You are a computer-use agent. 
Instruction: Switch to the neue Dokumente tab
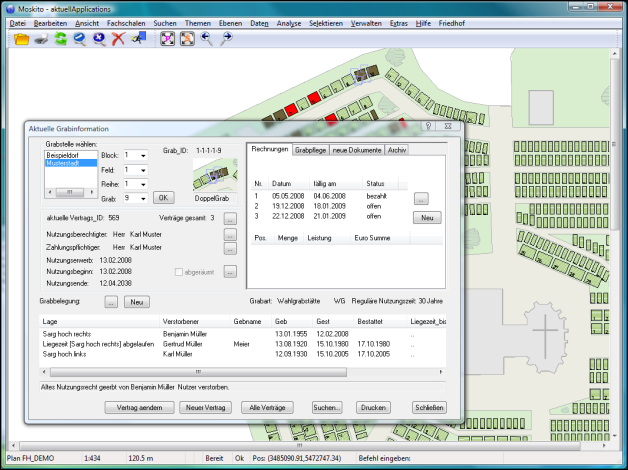[x=357, y=150]
